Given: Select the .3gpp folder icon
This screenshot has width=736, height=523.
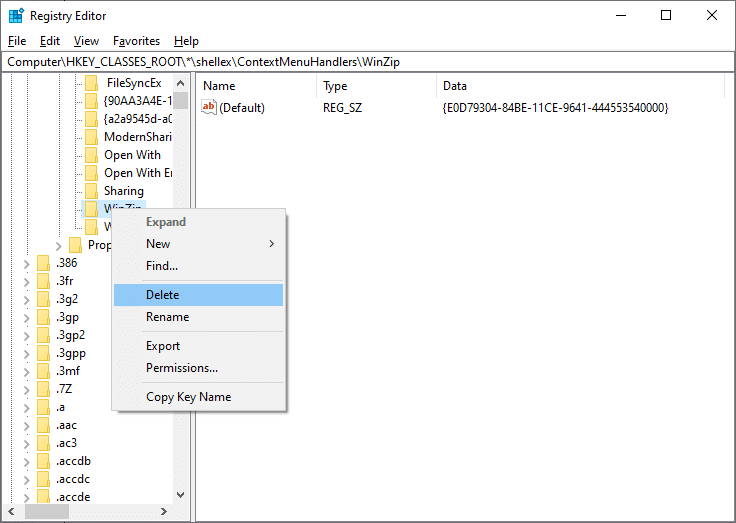Looking at the screenshot, I should coord(43,353).
